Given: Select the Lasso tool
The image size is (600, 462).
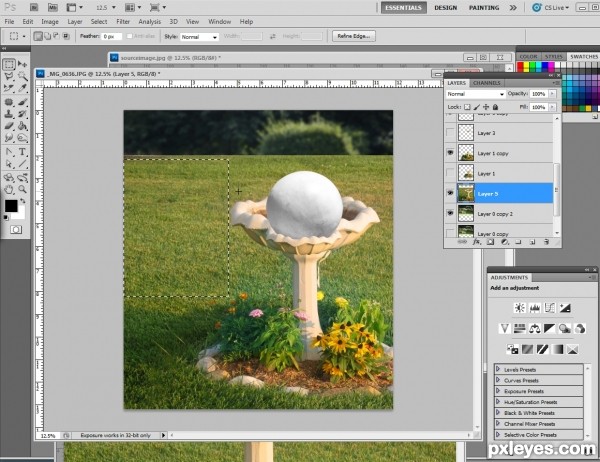Looking at the screenshot, I should point(9,76).
